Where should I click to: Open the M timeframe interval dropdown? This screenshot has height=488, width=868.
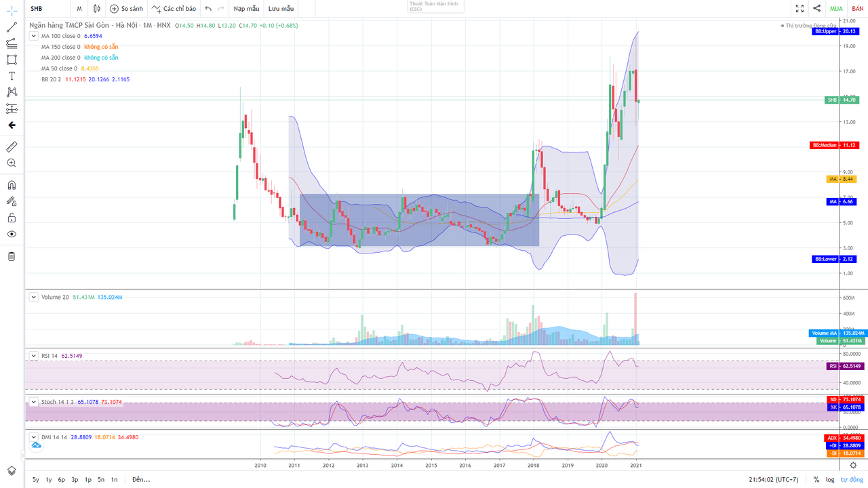pyautogui.click(x=79, y=9)
